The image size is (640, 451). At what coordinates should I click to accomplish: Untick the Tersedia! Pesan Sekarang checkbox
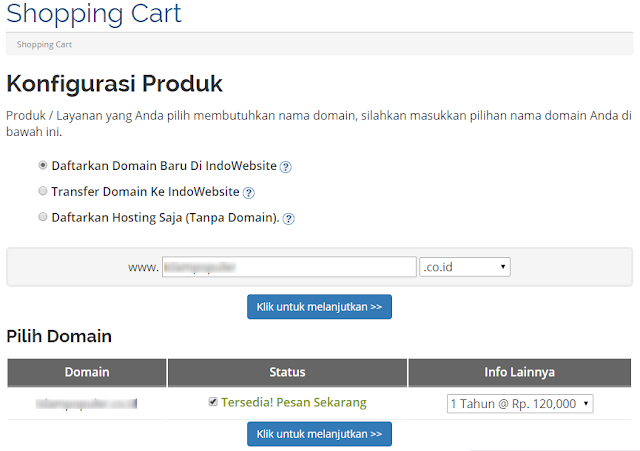pos(213,402)
